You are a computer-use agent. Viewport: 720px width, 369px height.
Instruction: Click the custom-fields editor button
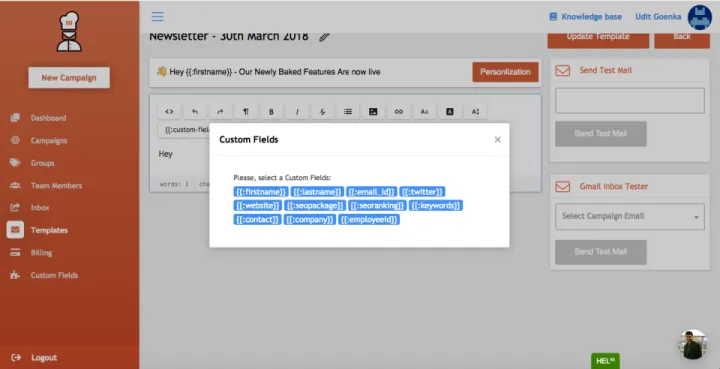[184, 130]
